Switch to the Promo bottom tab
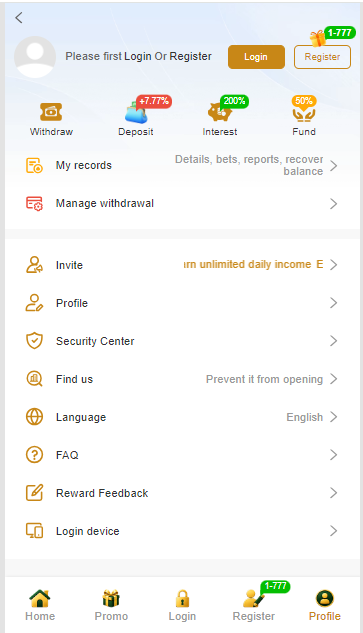This screenshot has width=363, height=633. [x=111, y=605]
